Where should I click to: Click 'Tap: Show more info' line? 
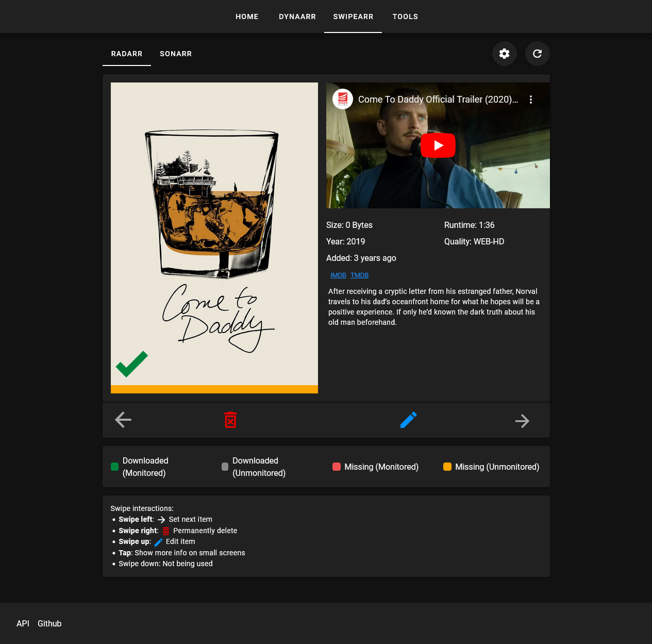click(x=182, y=553)
